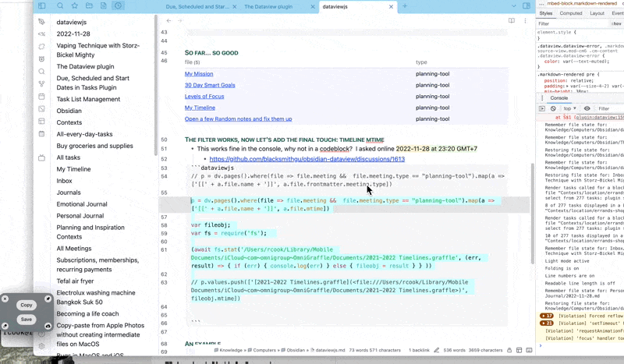624x364 pixels.
Task: Switch to 'The Dataview plugin' tab
Action: 268,7
